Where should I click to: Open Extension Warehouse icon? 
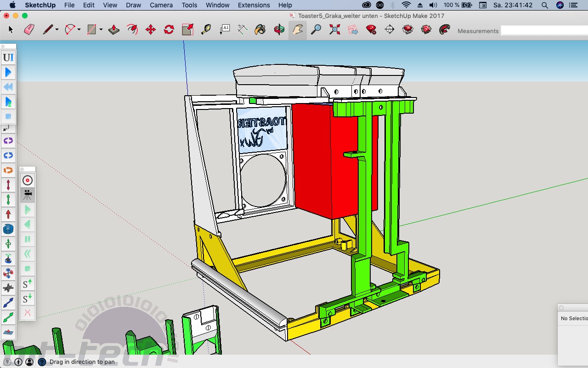pyautogui.click(x=408, y=30)
